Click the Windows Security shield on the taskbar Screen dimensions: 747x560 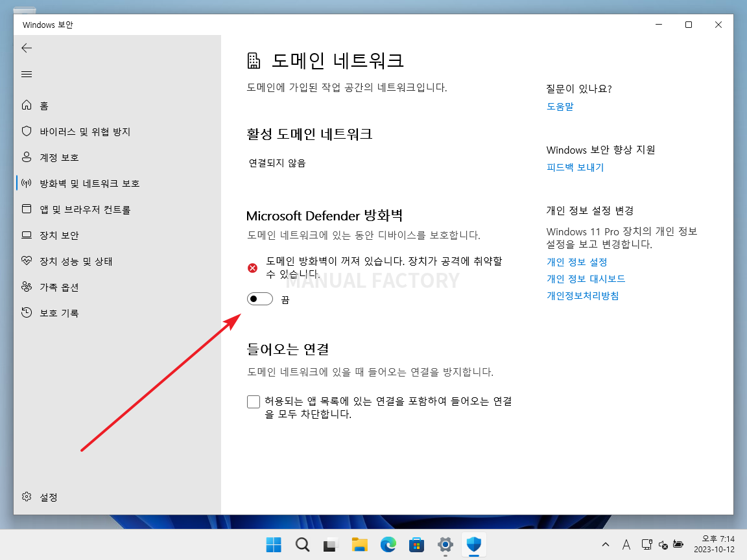tap(473, 544)
